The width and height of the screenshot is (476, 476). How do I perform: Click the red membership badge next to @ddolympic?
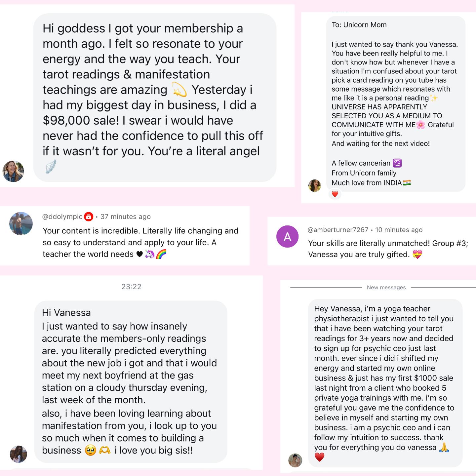click(89, 217)
